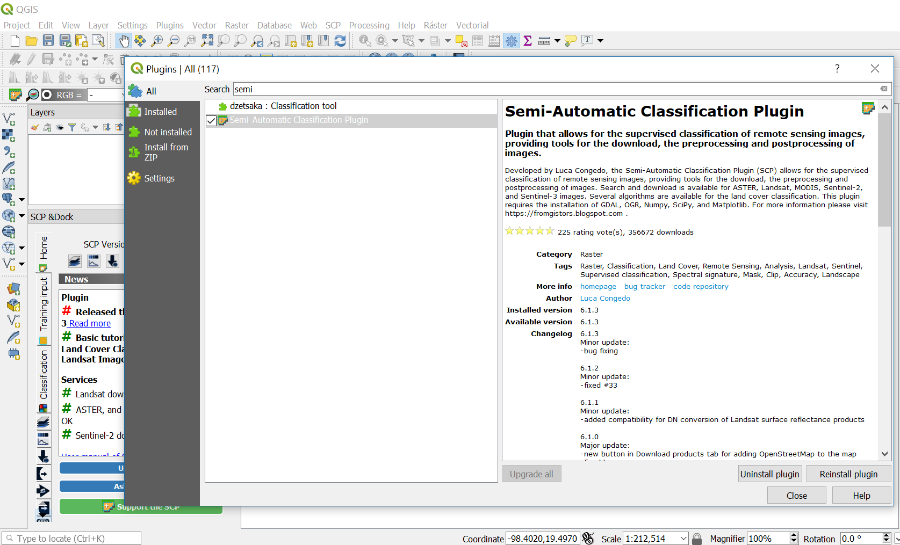This screenshot has height=545, width=900.
Task: Select the Zoom Out magnifier tool
Action: [173, 40]
